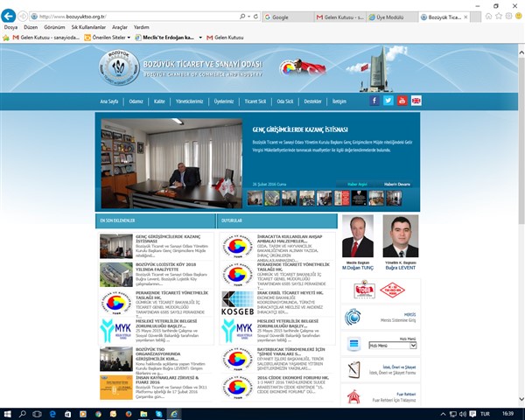
Task: Open news Bozüyük Lojistik Köy 2018 Yılında Faaliyette
Action: click(166, 267)
